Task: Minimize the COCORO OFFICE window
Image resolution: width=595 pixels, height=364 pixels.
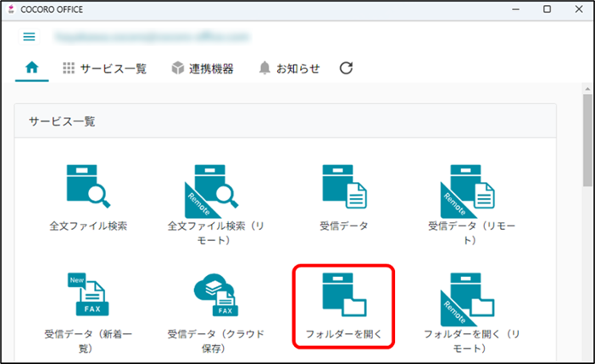Action: [x=515, y=9]
